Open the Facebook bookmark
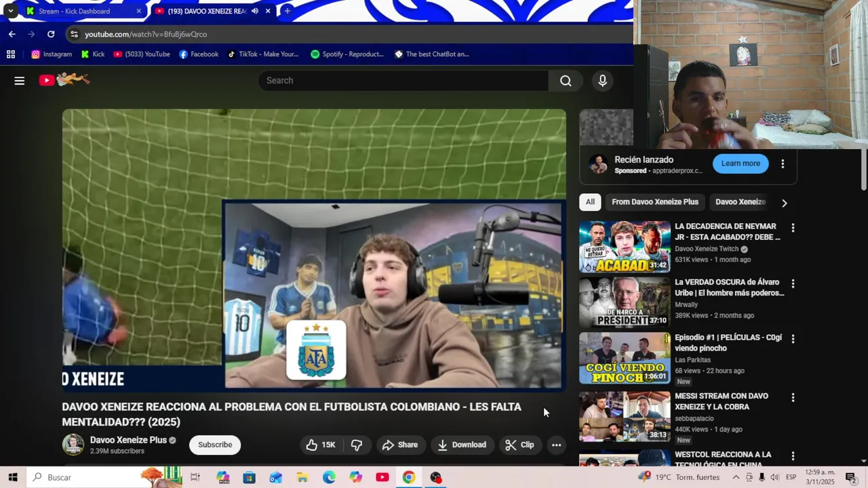The image size is (868, 488). 199,54
